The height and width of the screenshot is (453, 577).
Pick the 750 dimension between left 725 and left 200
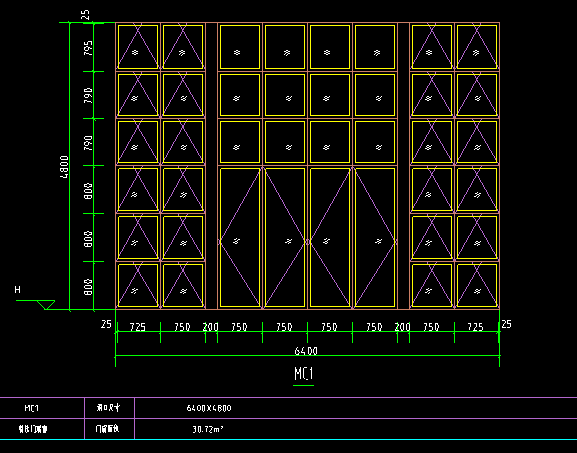point(182,327)
